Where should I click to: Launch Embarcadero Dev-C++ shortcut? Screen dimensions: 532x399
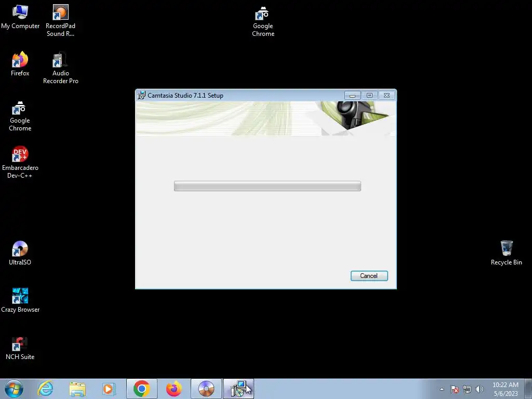pyautogui.click(x=20, y=163)
